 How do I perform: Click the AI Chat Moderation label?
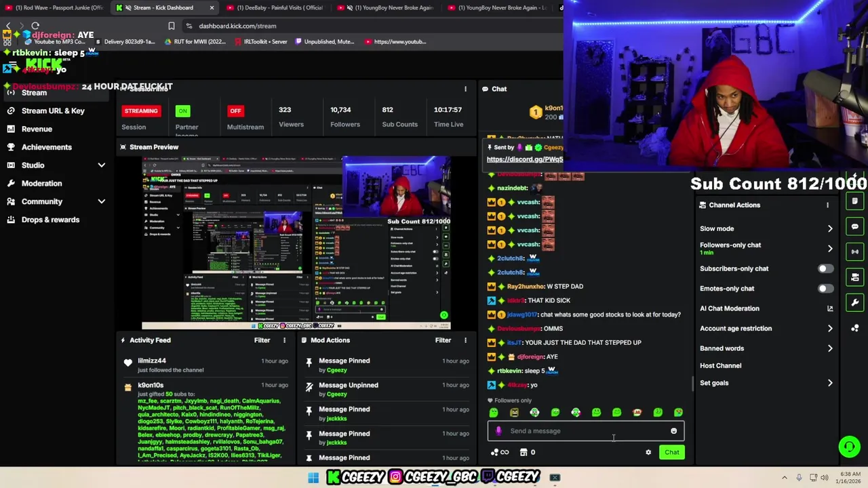coord(729,308)
